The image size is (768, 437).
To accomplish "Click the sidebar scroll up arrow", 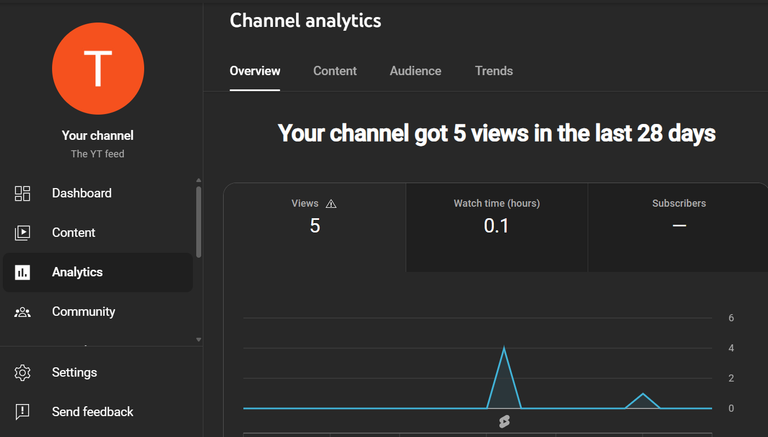I will (x=198, y=180).
